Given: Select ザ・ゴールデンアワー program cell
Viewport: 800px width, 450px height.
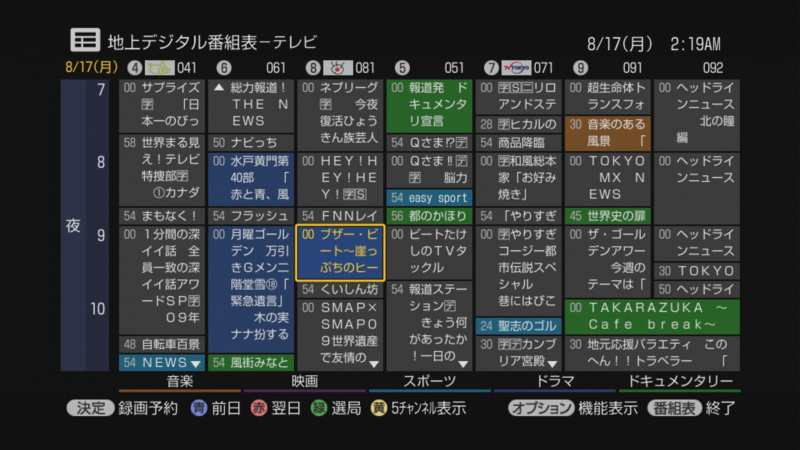Looking at the screenshot, I should point(607,262).
